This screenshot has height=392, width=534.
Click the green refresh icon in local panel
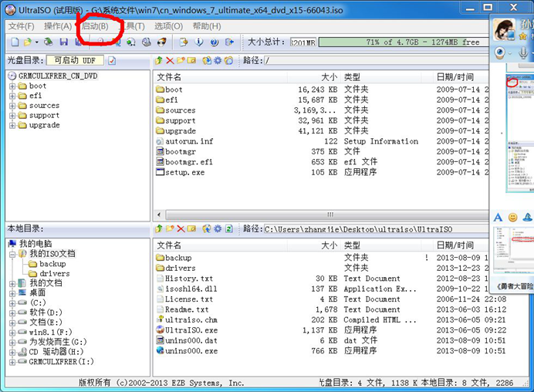click(229, 229)
